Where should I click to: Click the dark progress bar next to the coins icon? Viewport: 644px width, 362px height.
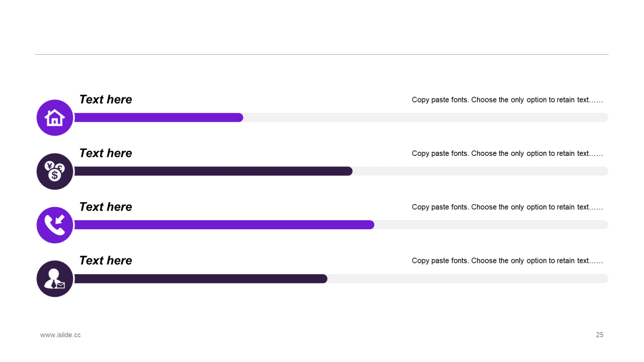(213, 171)
